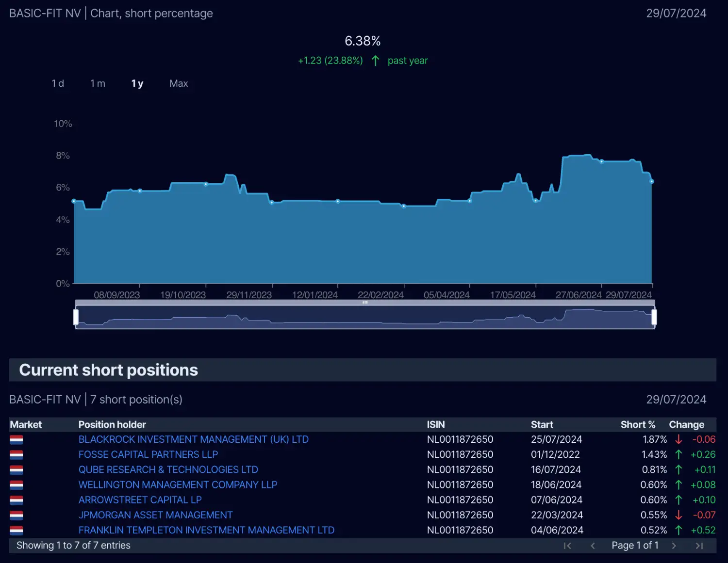Viewport: 728px width, 563px height.
Task: Click Qube Research's 0.81% short value
Action: click(654, 469)
